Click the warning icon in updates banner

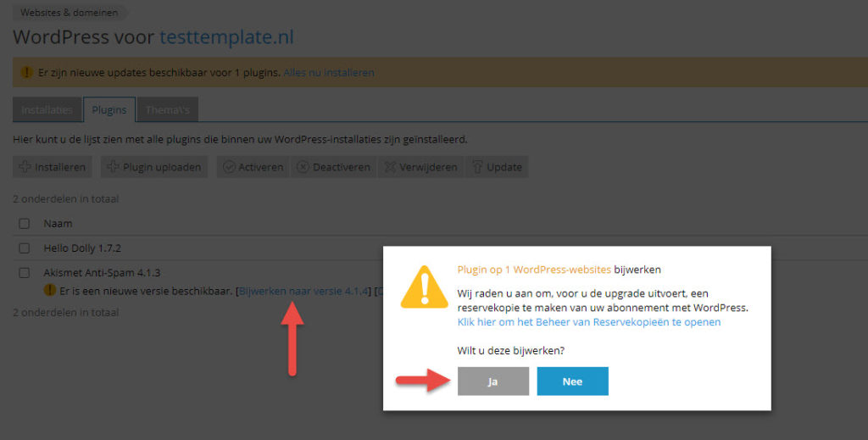[26, 73]
